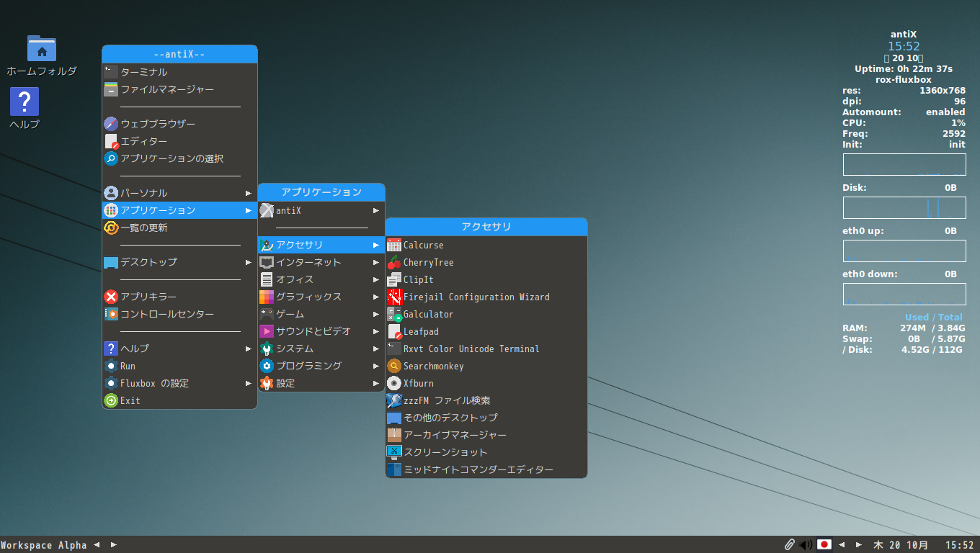Switch to previous workspace with left arrow
Screen dimensions: 980x553
97,545
